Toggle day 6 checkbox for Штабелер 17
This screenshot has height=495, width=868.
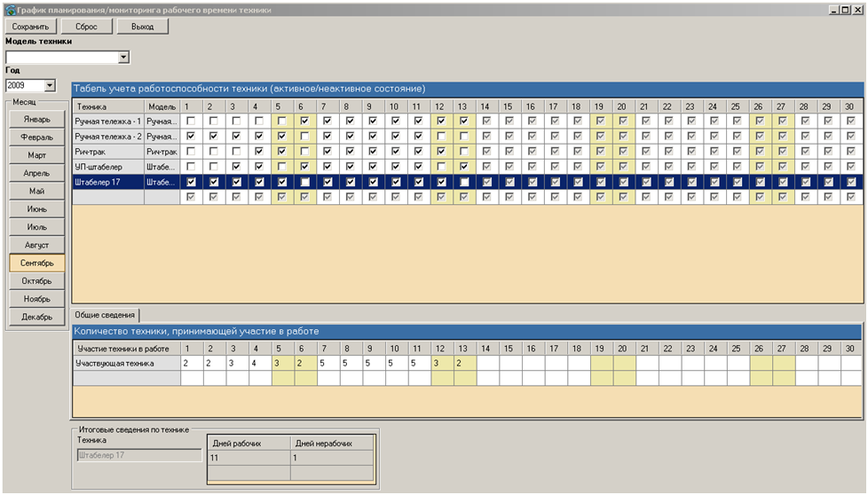point(304,182)
